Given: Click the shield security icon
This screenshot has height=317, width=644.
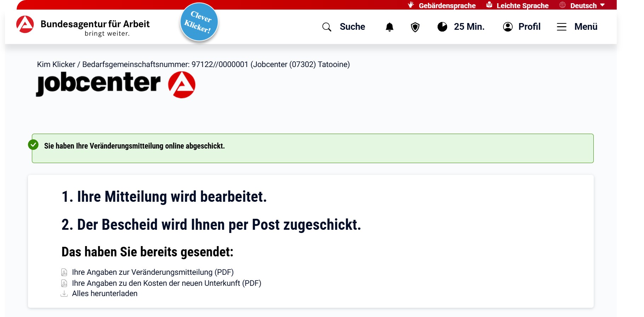Looking at the screenshot, I should point(415,27).
